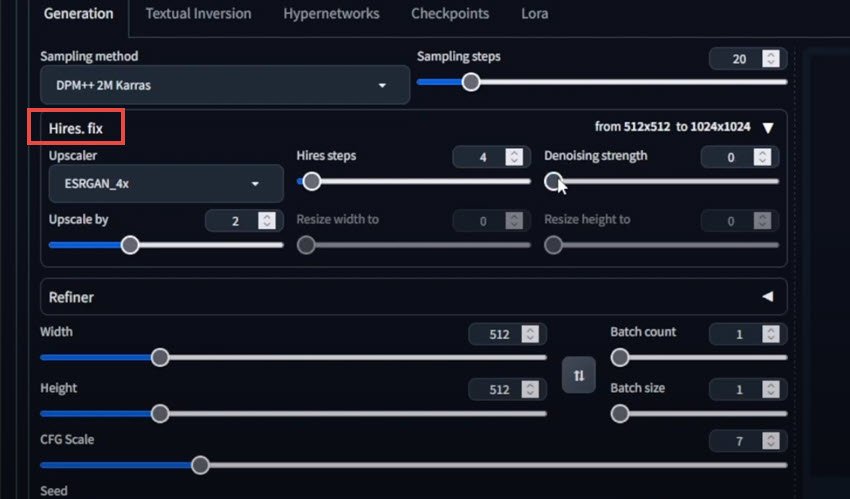850x499 pixels.
Task: Switch to the Checkpoints tab
Action: click(450, 14)
